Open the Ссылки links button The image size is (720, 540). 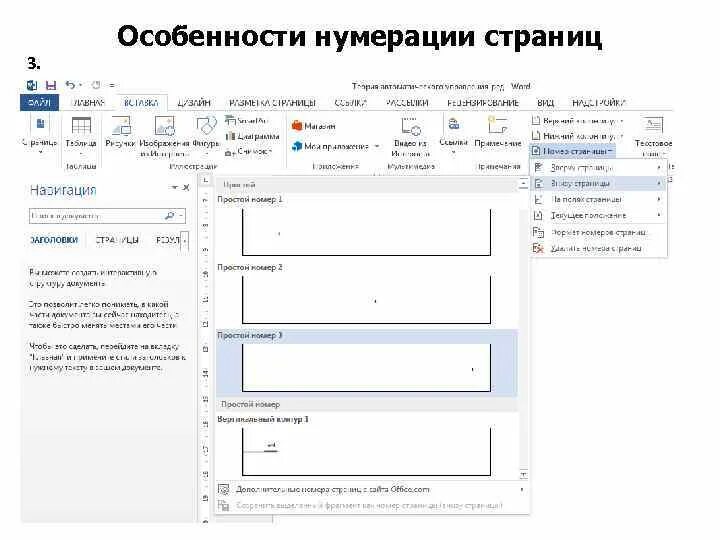[x=453, y=135]
